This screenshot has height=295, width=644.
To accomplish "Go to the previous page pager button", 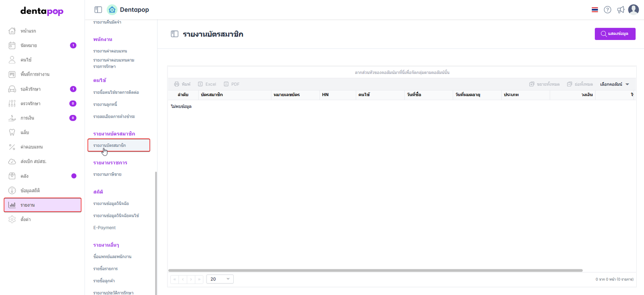I will point(183,279).
